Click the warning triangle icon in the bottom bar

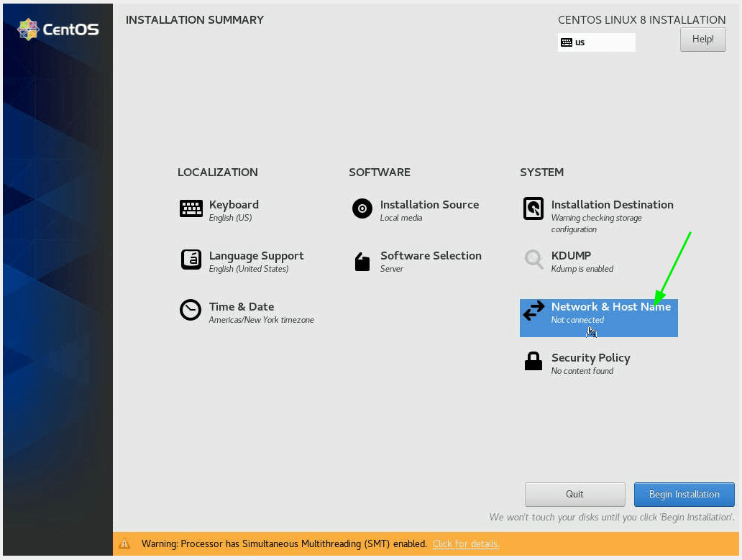124,543
